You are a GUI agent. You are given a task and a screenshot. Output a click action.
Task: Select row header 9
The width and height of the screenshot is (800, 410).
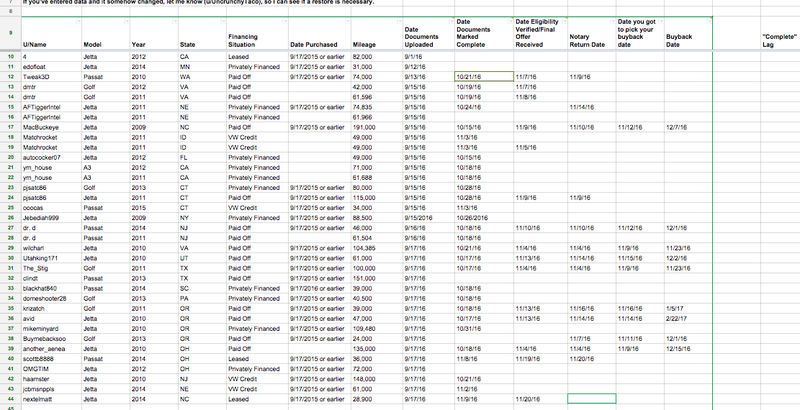(10, 33)
